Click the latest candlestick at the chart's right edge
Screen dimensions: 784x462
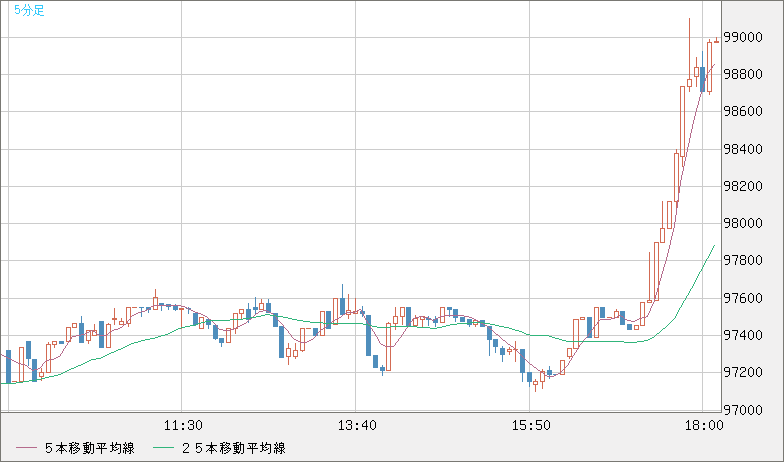tap(716, 41)
